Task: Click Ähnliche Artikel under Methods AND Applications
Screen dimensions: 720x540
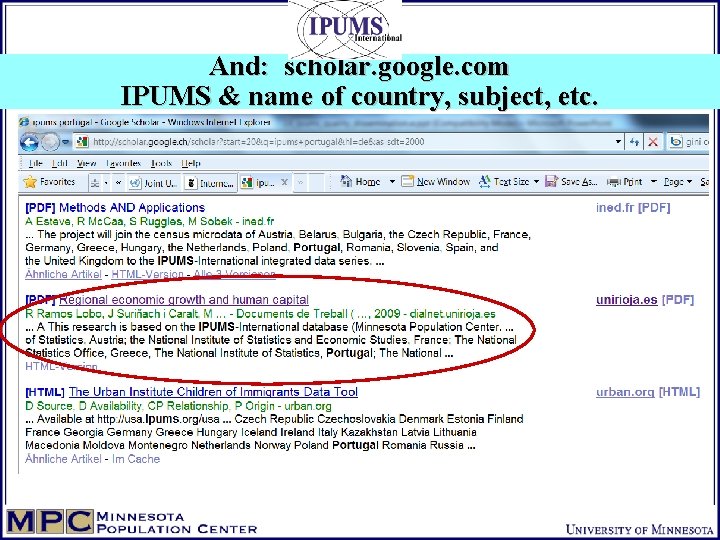Action: point(63,275)
